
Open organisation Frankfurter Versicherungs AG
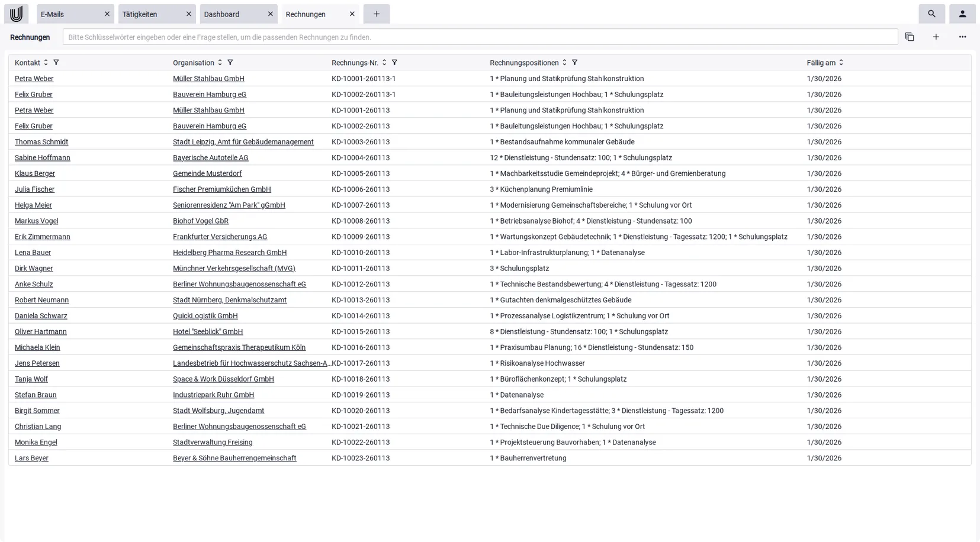(220, 237)
